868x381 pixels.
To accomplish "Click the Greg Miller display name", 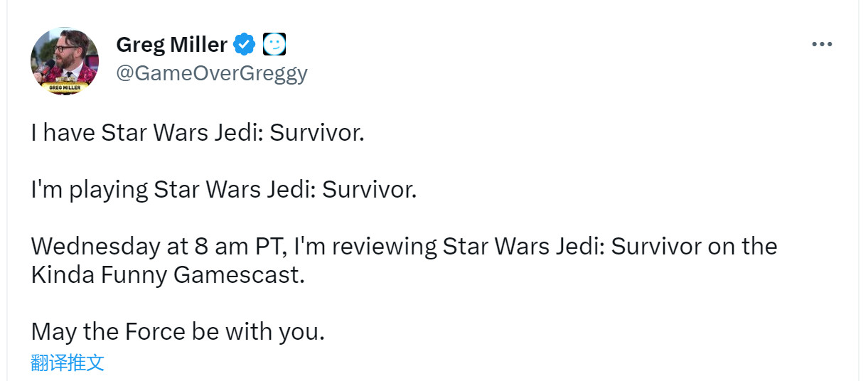I will coord(171,45).
